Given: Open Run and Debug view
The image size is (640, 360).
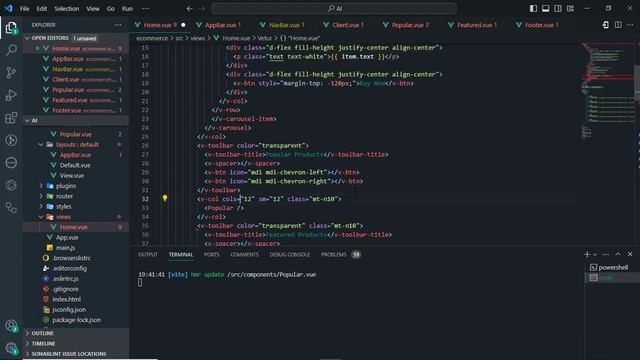Looking at the screenshot, I should pos(11,95).
